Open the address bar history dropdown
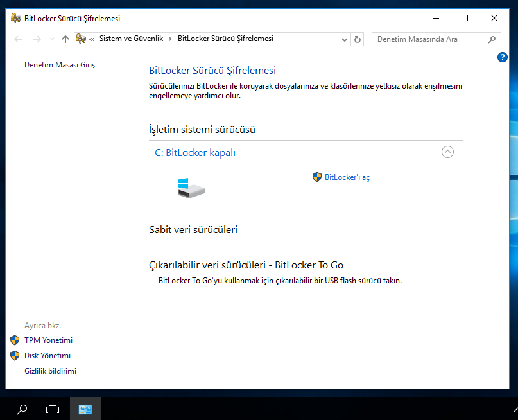518x420 pixels. 345,39
